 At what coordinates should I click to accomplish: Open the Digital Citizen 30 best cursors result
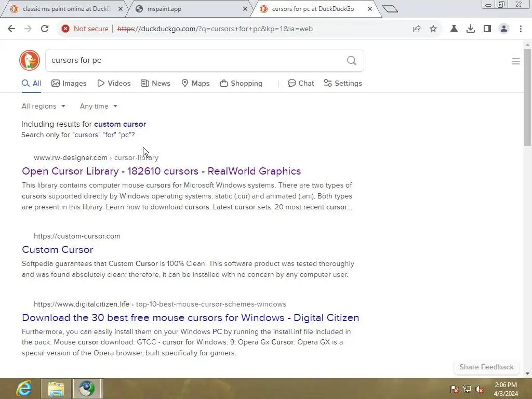(190, 317)
